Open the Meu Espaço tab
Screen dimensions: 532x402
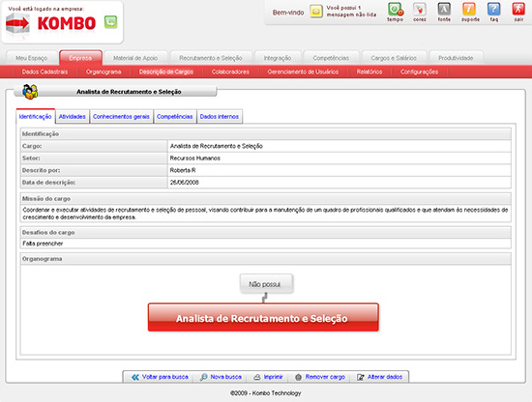(32, 58)
